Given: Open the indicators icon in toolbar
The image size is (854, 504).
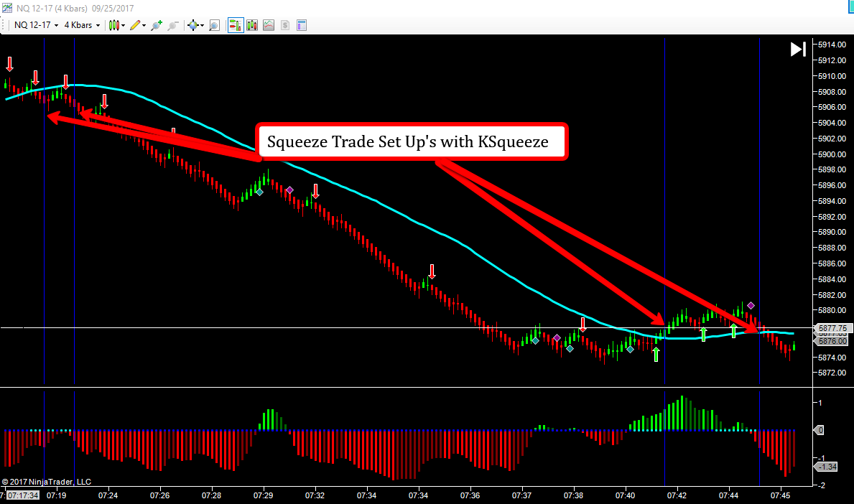Looking at the screenshot, I should tap(252, 25).
